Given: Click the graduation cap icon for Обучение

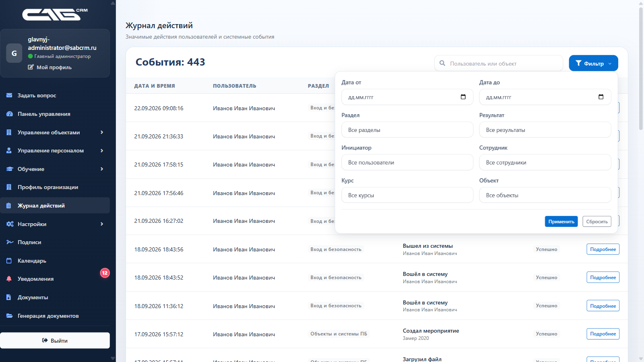Looking at the screenshot, I should [10, 169].
